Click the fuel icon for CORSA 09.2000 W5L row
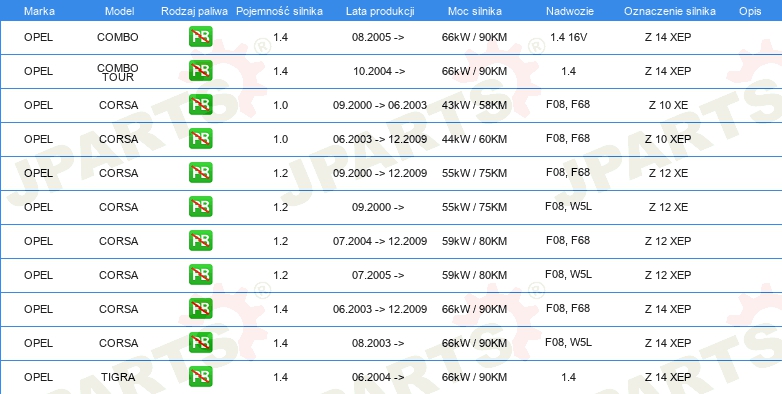This screenshot has height=394, width=782. (x=200, y=206)
